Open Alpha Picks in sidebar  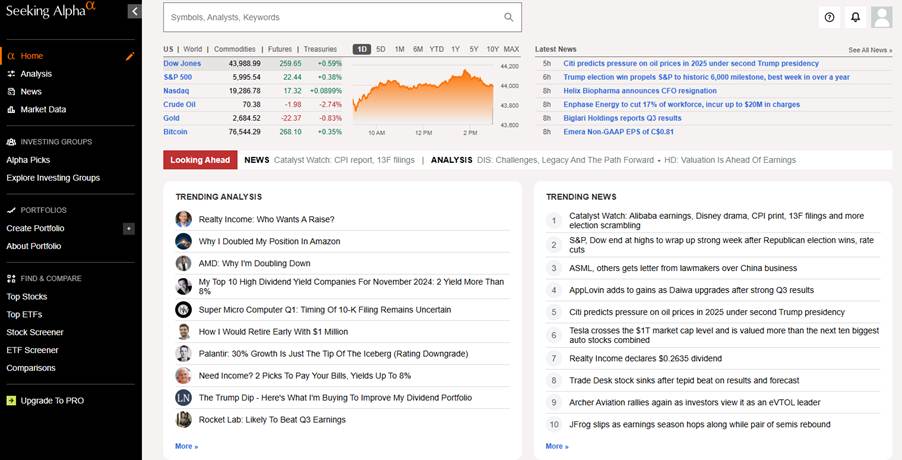pos(28,160)
